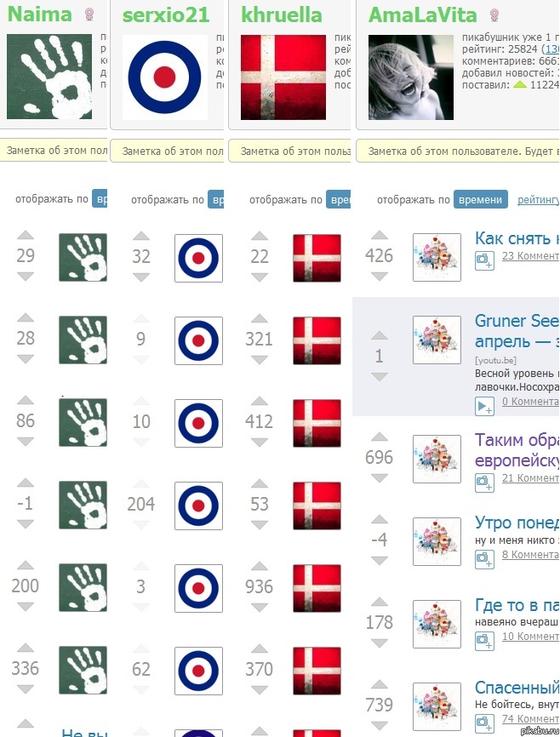Click khruella's large Danish flag avatar
This screenshot has height=737, width=560.
283,77
